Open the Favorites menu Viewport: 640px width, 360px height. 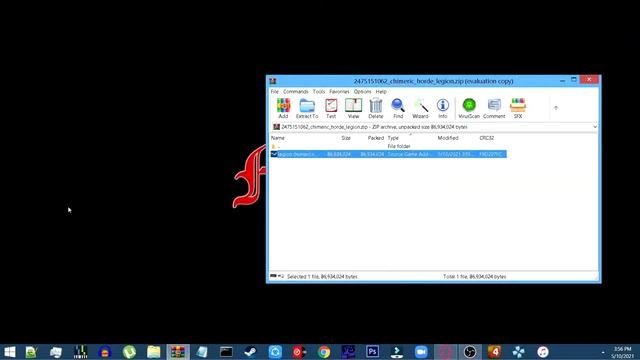point(339,91)
